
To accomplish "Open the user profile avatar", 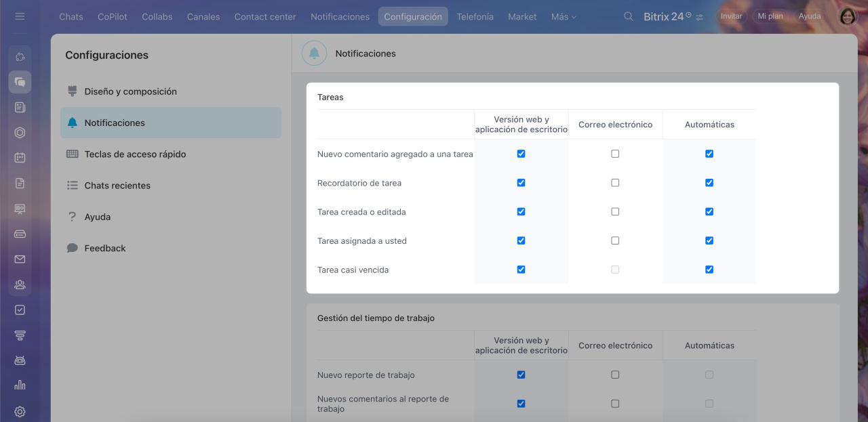I will 848,16.
